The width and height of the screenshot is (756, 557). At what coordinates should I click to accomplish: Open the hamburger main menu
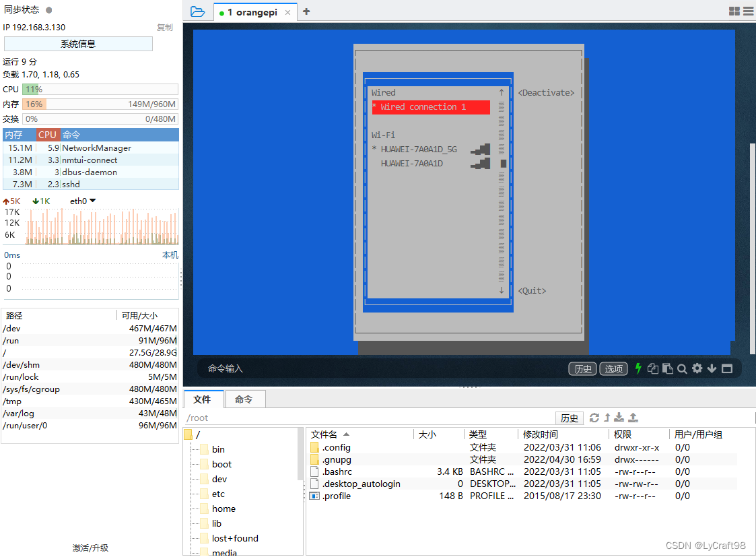749,11
